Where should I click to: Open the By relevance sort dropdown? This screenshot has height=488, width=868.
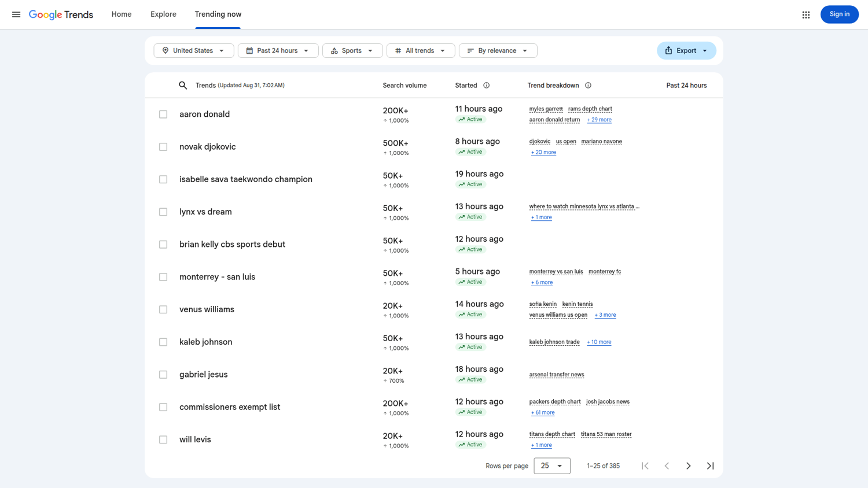pyautogui.click(x=498, y=51)
